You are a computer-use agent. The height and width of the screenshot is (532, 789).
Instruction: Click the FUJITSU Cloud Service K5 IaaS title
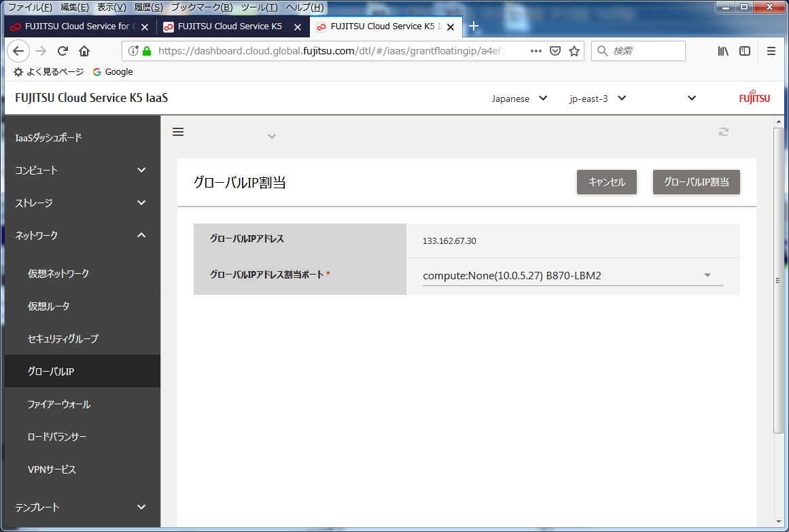(x=92, y=98)
